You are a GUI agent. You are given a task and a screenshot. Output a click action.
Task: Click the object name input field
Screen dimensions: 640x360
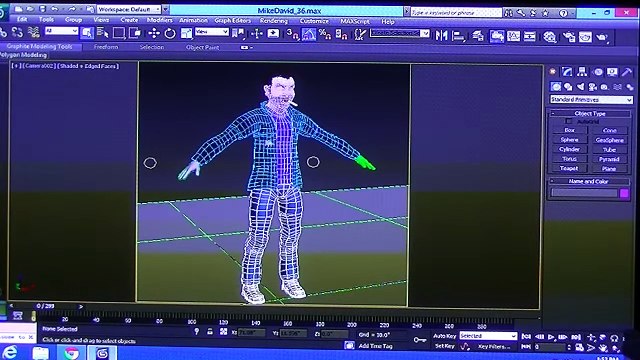tap(584, 193)
